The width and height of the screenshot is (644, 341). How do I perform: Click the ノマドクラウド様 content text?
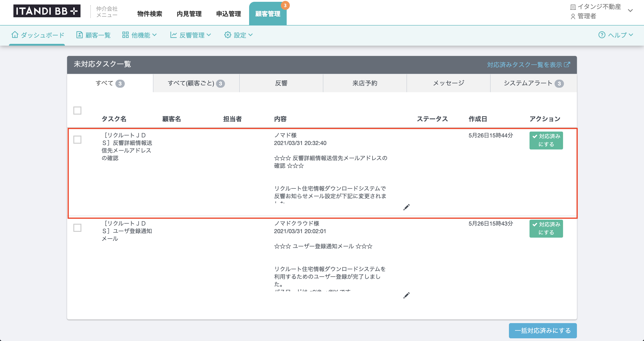(x=297, y=223)
